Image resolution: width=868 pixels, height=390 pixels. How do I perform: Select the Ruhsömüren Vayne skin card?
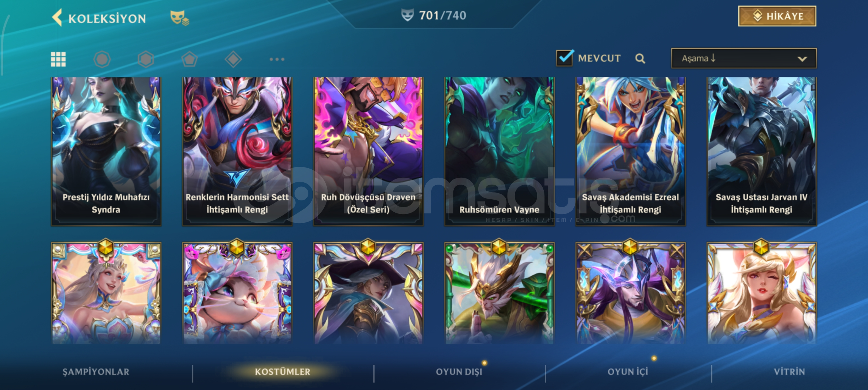click(x=499, y=151)
